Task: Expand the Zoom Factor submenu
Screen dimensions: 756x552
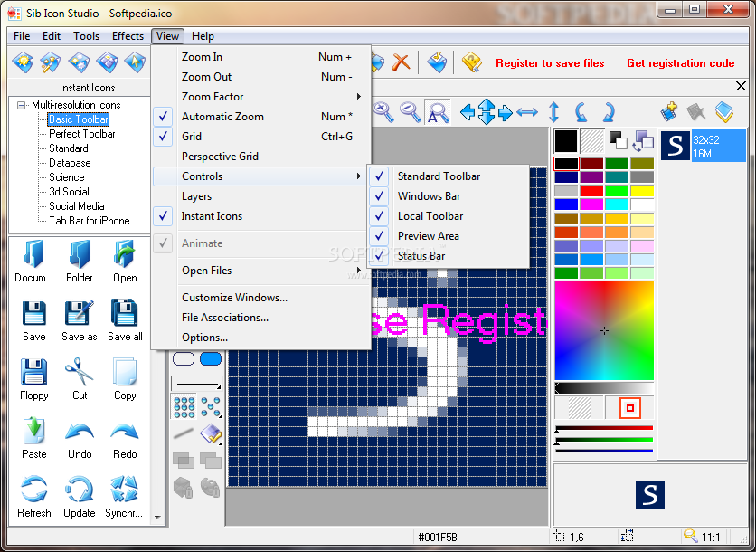Action: tap(260, 97)
